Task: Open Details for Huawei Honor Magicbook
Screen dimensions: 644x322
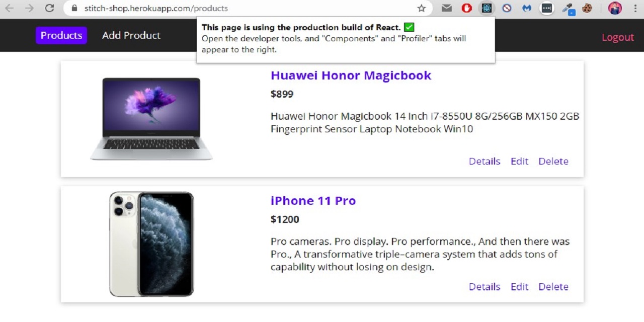Action: [485, 162]
